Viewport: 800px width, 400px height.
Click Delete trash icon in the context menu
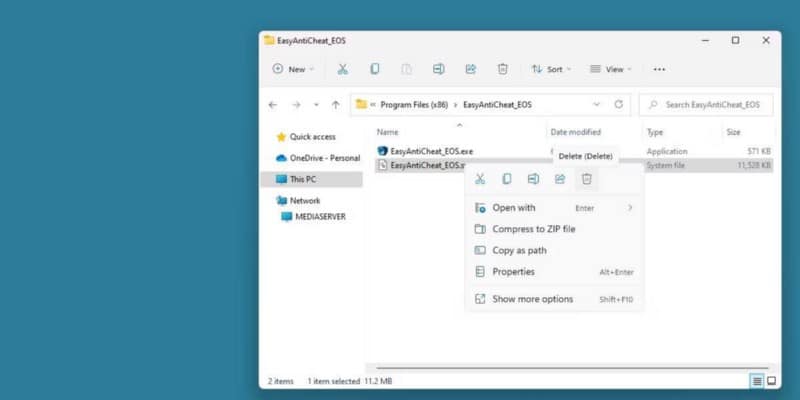(x=587, y=179)
